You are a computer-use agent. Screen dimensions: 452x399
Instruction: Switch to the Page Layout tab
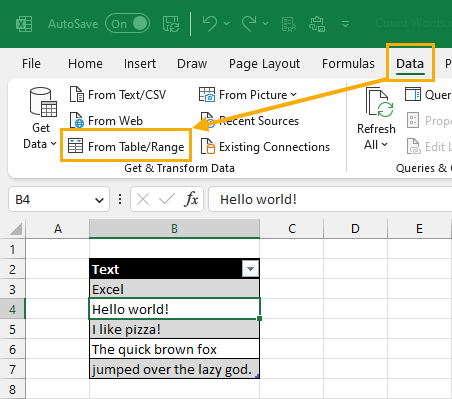[x=264, y=64]
